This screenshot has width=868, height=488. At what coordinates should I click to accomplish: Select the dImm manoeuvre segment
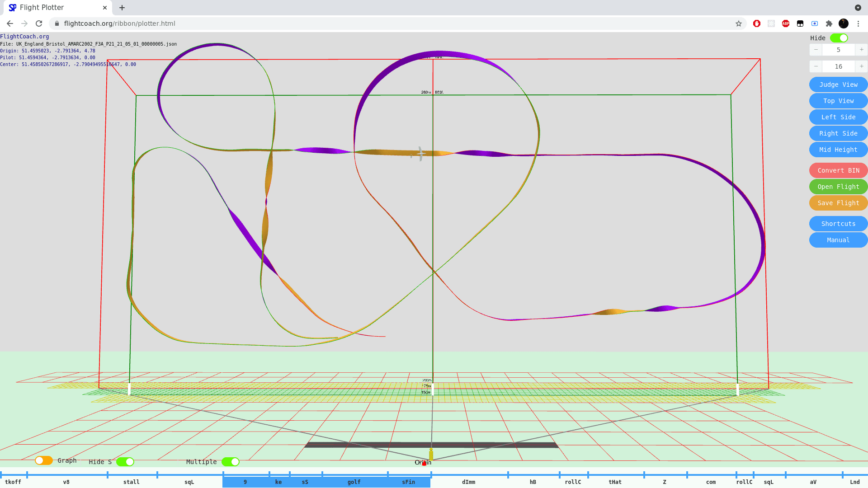point(469,482)
